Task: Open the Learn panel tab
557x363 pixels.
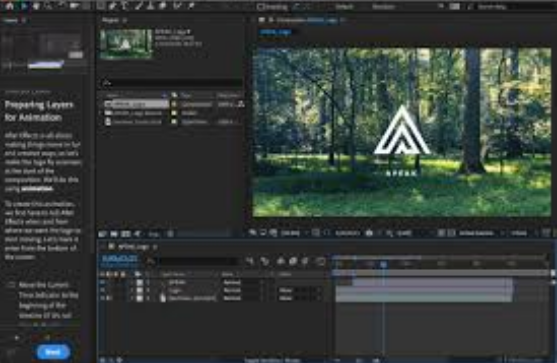Action: pyautogui.click(x=11, y=20)
